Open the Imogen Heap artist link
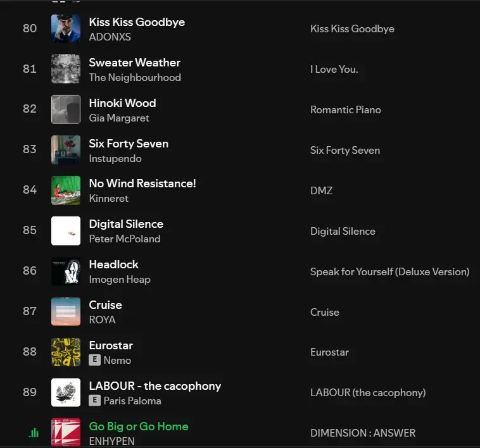 [120, 279]
